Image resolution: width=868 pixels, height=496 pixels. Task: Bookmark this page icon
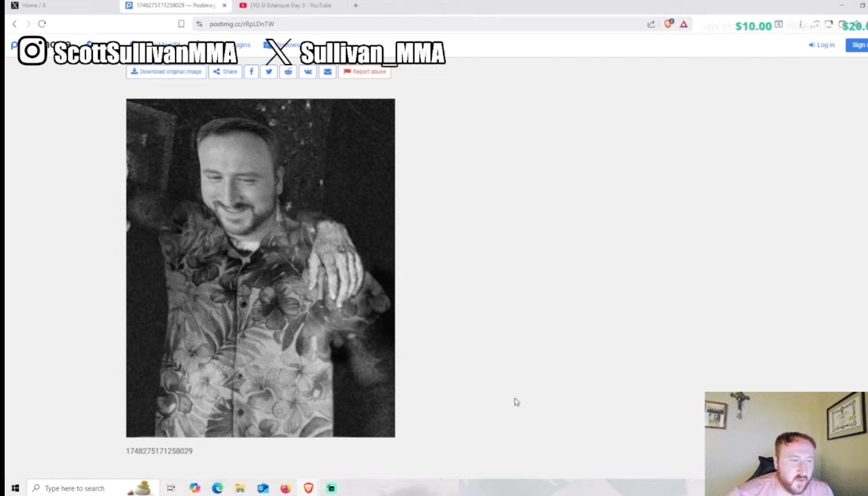coord(181,24)
